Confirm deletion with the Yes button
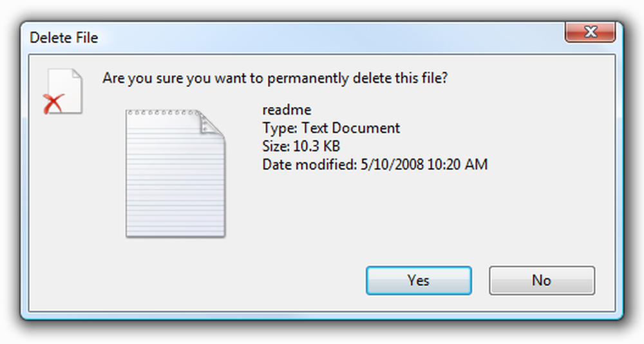Screen dimensions: 644x344 point(419,280)
